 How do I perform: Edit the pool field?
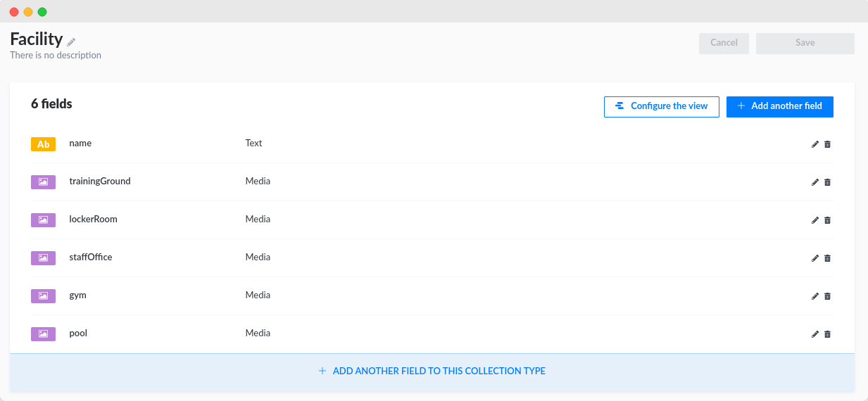coord(815,334)
